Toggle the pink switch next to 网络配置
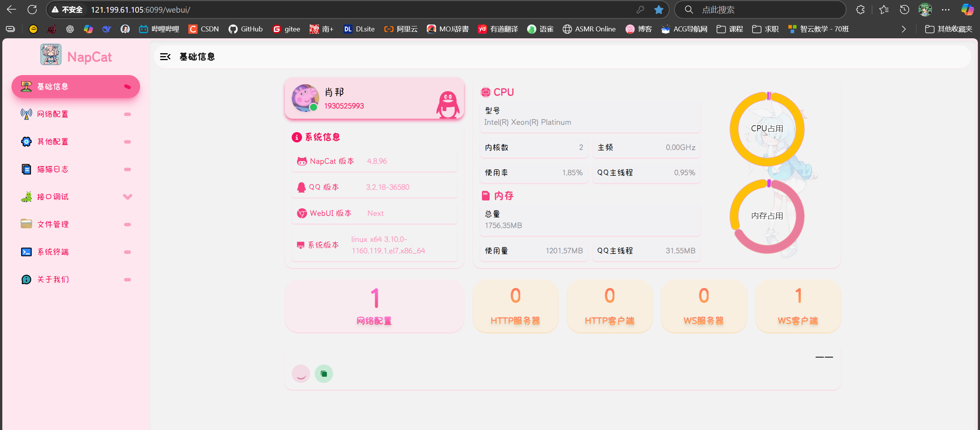This screenshot has height=430, width=980. click(x=127, y=114)
